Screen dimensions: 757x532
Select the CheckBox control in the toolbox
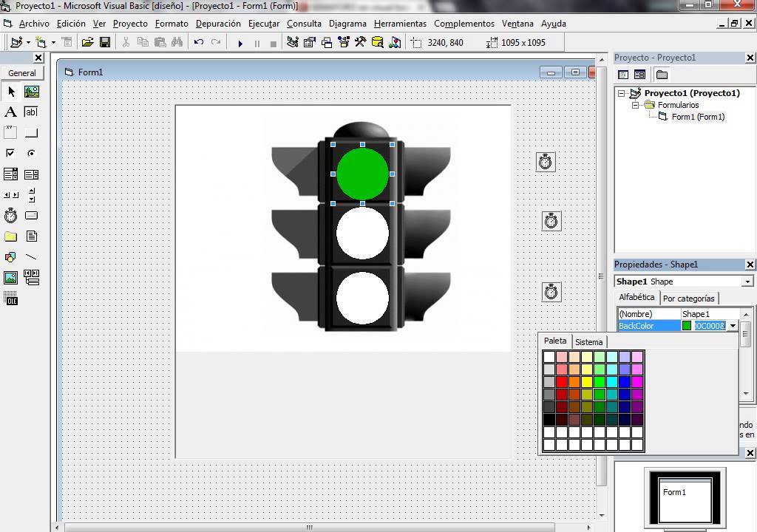tap(10, 154)
